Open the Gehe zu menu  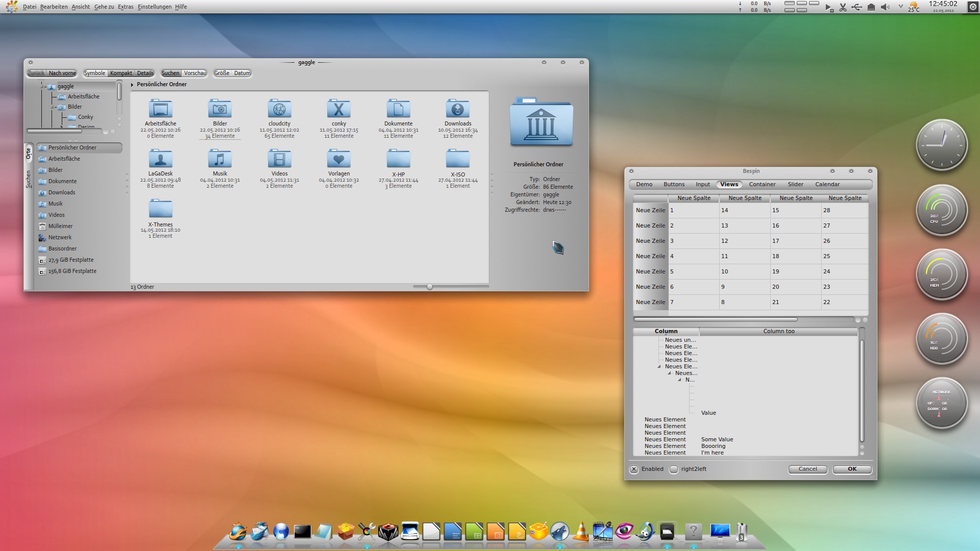(x=104, y=7)
